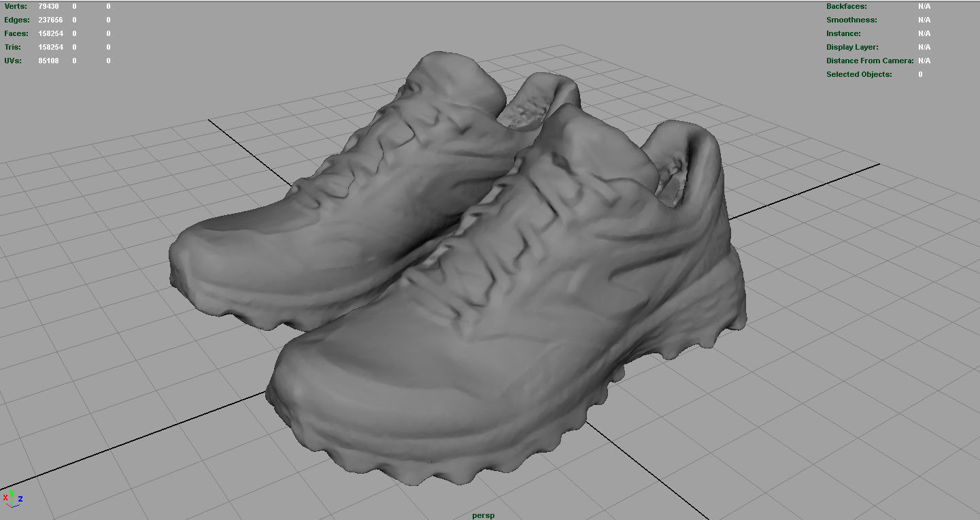Click the N/A value beside Smoothness
This screenshot has width=980, height=520.
924,20
